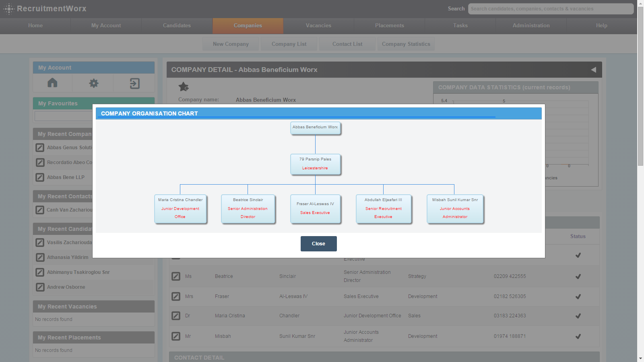Click the New Company button
The image size is (644, 362).
pos(231,44)
